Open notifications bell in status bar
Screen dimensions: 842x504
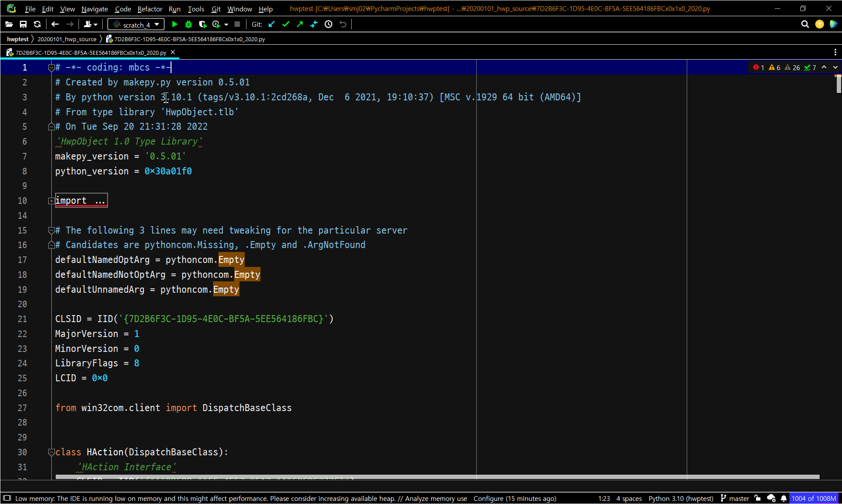click(x=784, y=498)
